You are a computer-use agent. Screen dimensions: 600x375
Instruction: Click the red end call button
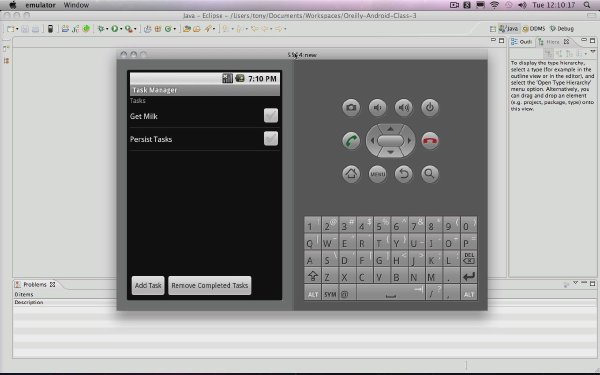pyautogui.click(x=430, y=140)
